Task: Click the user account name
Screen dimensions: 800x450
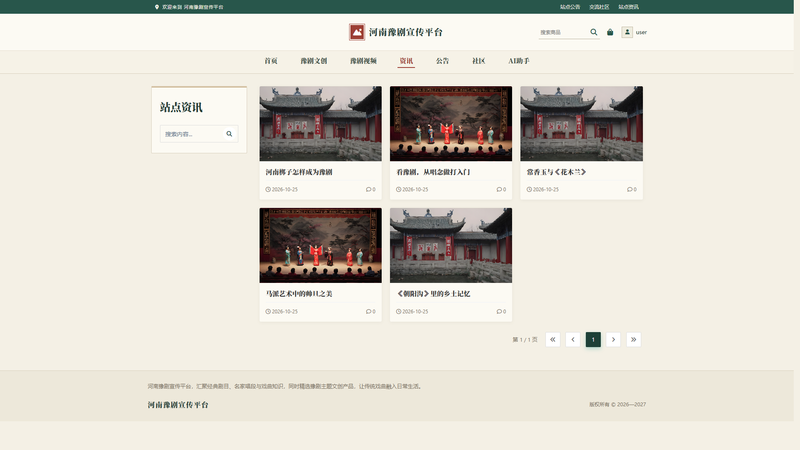Action: click(641, 32)
